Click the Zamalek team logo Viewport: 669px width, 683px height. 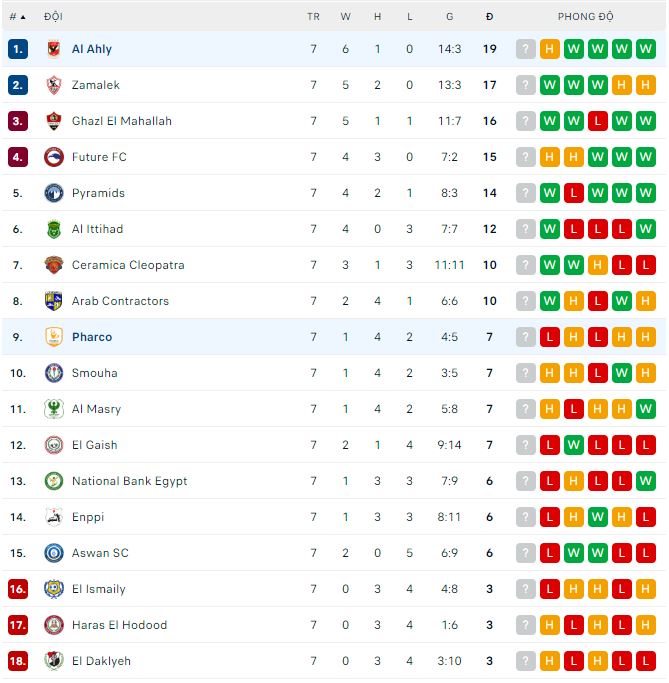[x=54, y=85]
